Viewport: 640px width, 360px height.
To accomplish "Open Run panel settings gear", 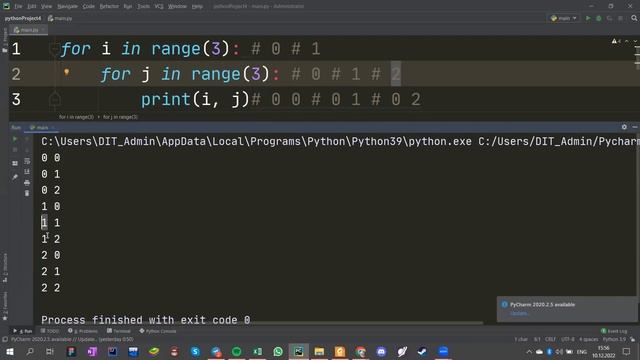I will [624, 127].
